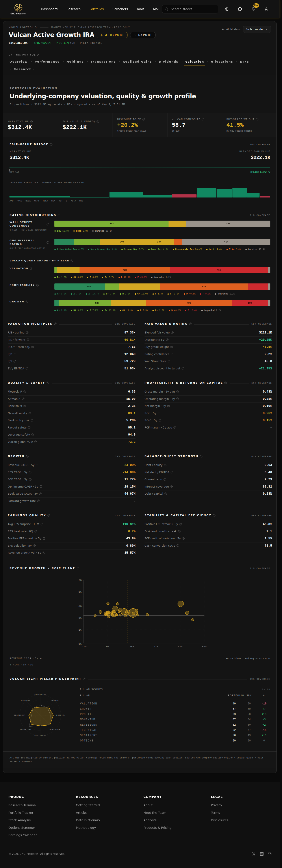
Task: Open Data Dictionary footer link
Action: (88, 820)
